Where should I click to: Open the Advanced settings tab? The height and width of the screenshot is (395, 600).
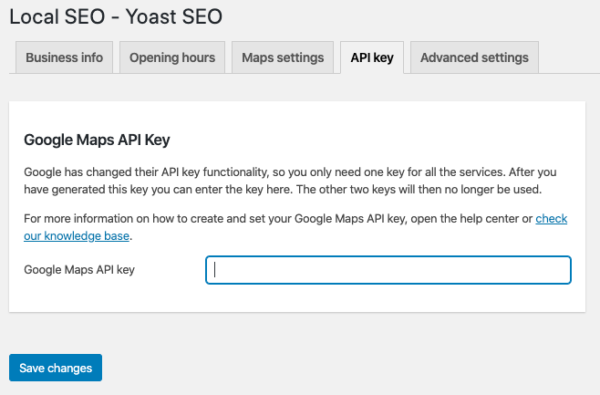[x=474, y=57]
